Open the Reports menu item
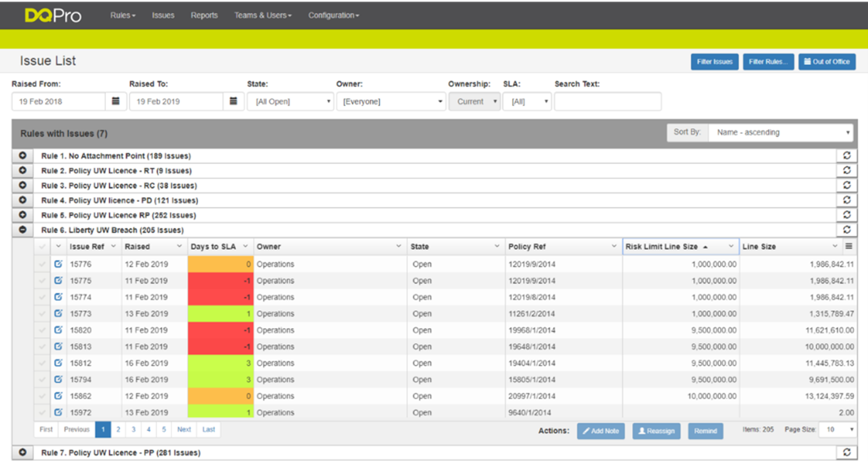Image resolution: width=868 pixels, height=461 pixels. 204,15
